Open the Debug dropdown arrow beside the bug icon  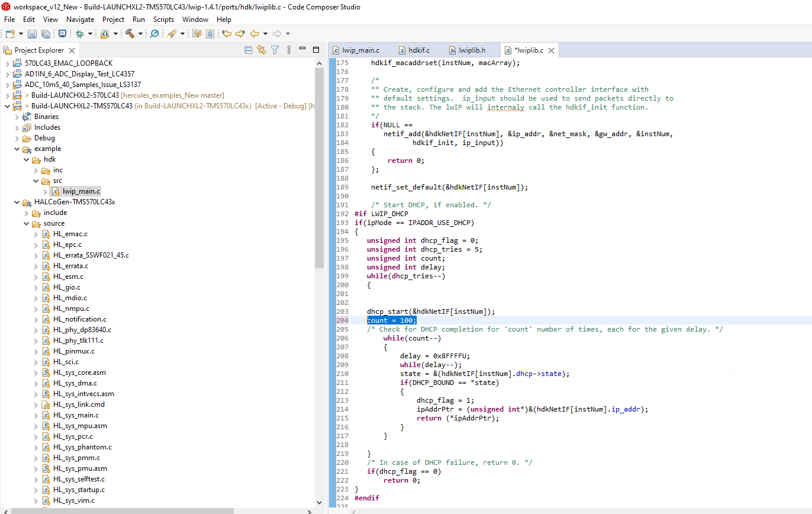[90, 34]
